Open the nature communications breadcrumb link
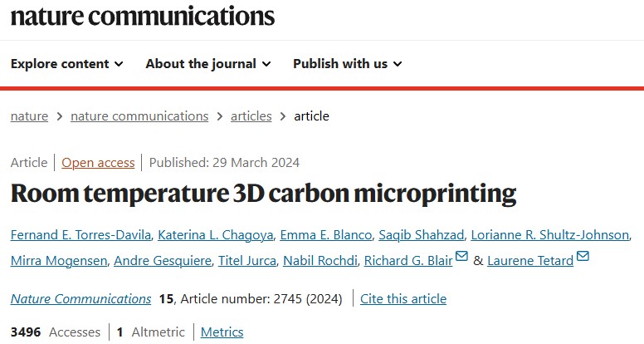 tap(139, 116)
